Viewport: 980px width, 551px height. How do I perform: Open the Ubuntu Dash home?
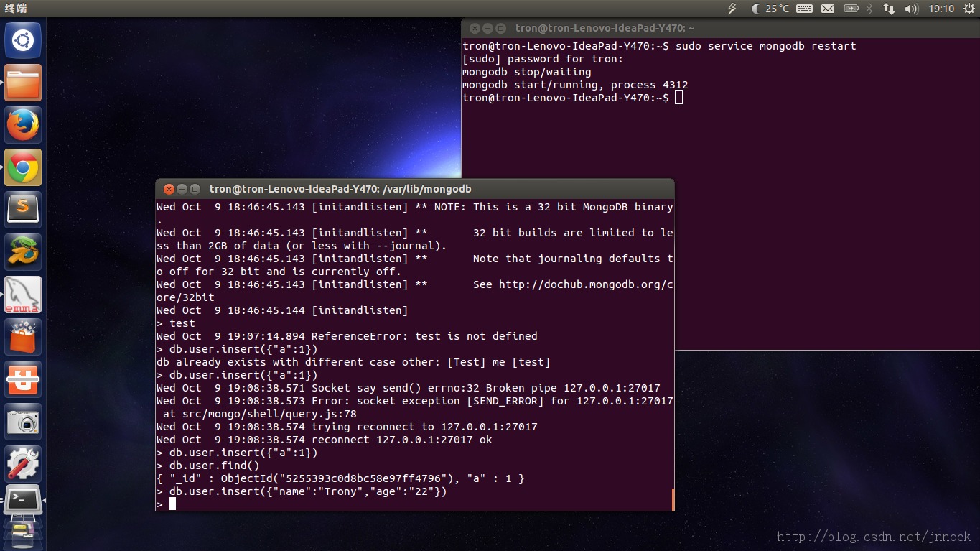coord(23,40)
